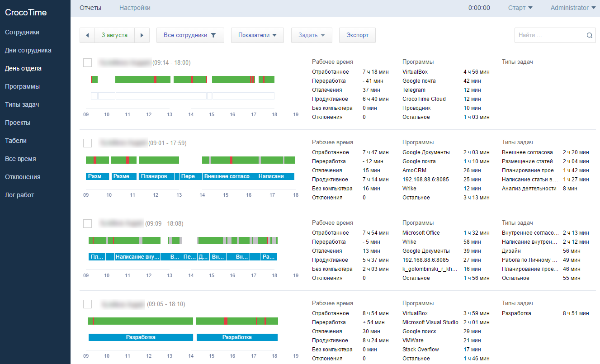The width and height of the screenshot is (600, 364).
Task: Check the employee with 09:01 - 17:59 schedule
Action: tap(88, 143)
